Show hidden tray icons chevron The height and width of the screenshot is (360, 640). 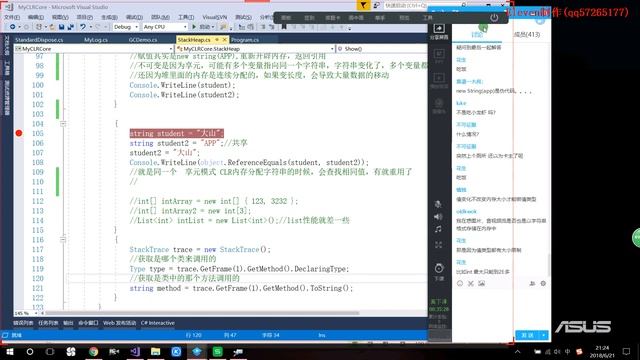pos(518,351)
